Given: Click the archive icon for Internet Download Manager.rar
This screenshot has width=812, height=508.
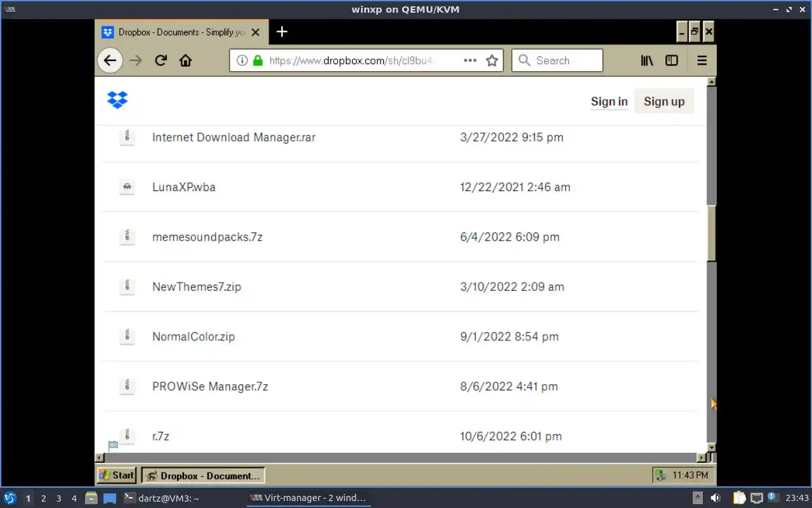Looking at the screenshot, I should click(x=127, y=137).
